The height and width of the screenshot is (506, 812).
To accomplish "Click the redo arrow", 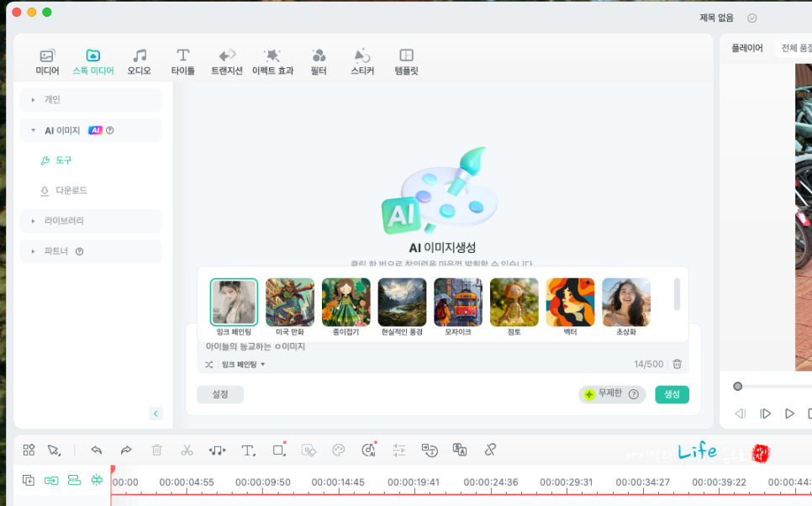I will (x=126, y=450).
